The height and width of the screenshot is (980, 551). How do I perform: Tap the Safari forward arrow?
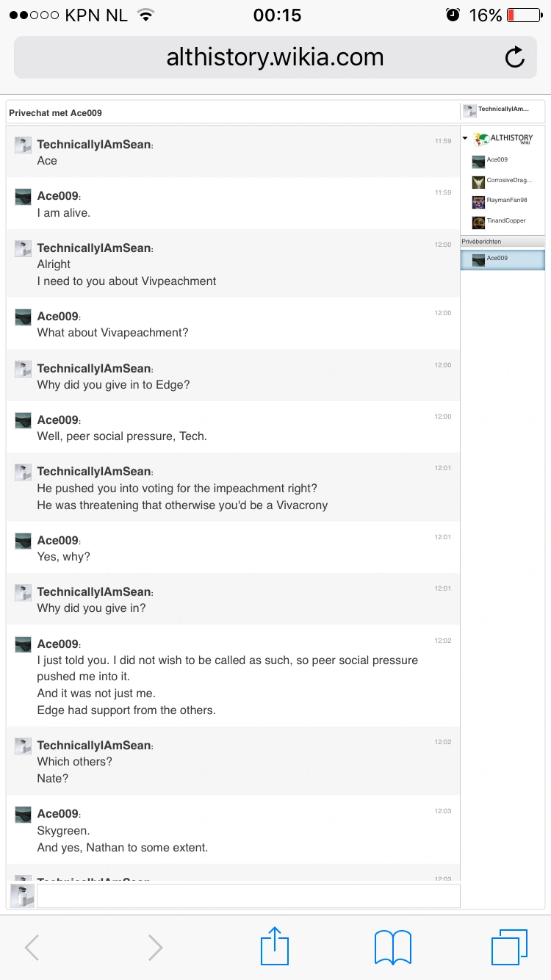click(x=155, y=947)
